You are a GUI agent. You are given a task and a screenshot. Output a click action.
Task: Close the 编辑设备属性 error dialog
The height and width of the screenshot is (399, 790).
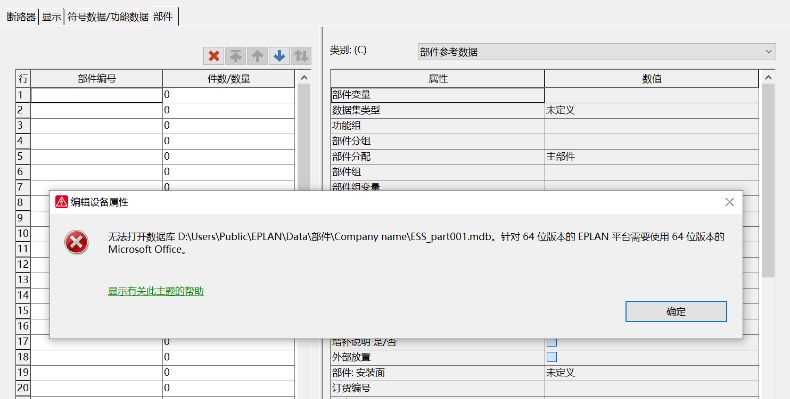[729, 202]
